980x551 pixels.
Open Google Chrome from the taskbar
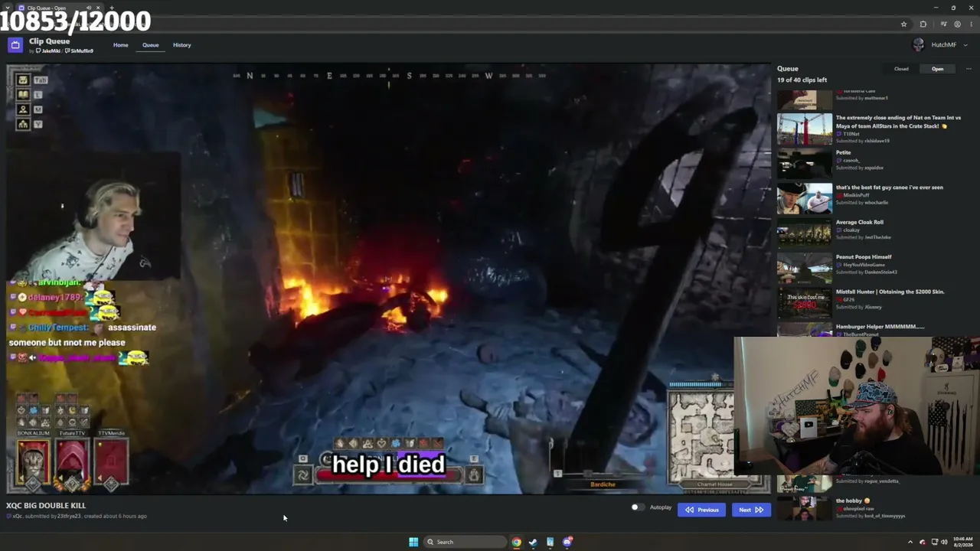(x=517, y=542)
